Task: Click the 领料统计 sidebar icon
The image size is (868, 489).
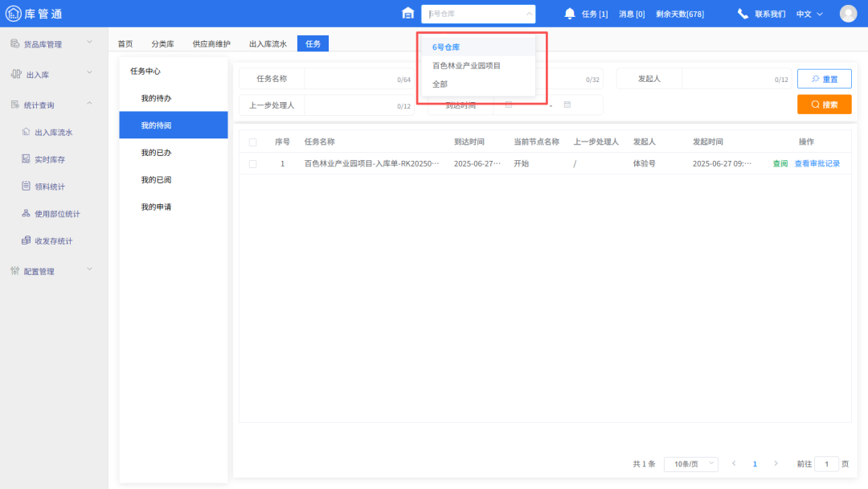Action: [26, 186]
